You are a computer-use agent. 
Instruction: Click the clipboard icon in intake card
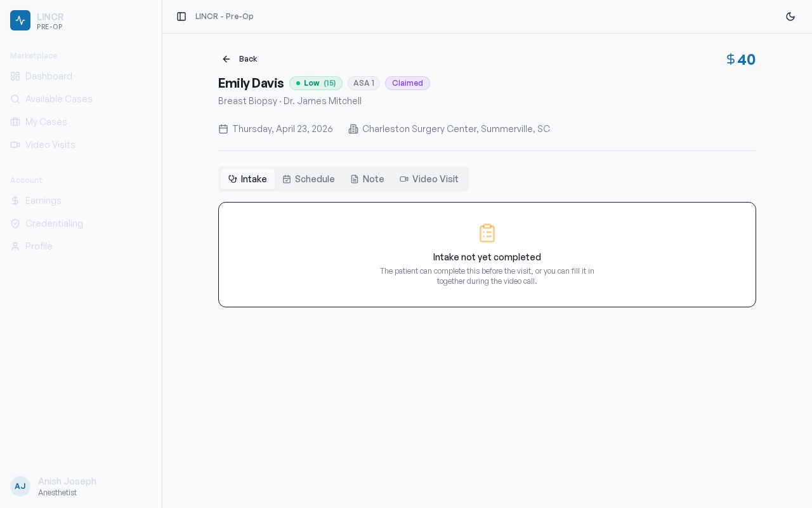[x=487, y=233]
